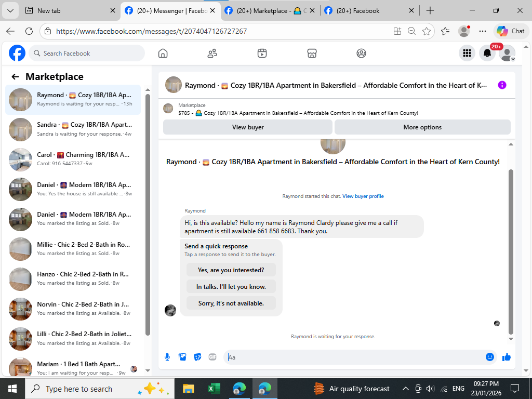Switch to the New tab browser tab
Viewport: 532px width, 399px height.
pos(70,11)
